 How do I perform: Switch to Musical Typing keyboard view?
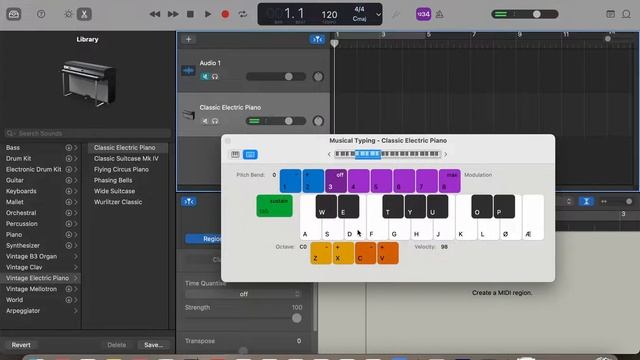pos(250,154)
